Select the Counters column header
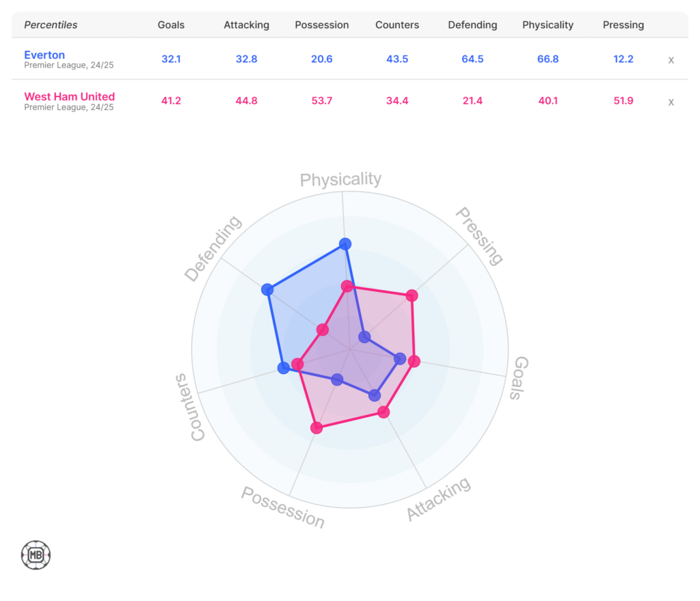 click(397, 25)
